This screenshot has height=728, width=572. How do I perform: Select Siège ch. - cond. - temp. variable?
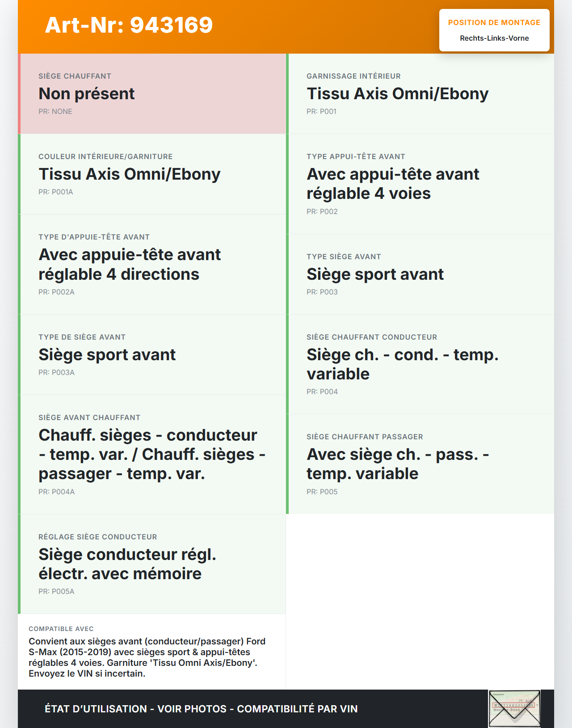pyautogui.click(x=402, y=364)
